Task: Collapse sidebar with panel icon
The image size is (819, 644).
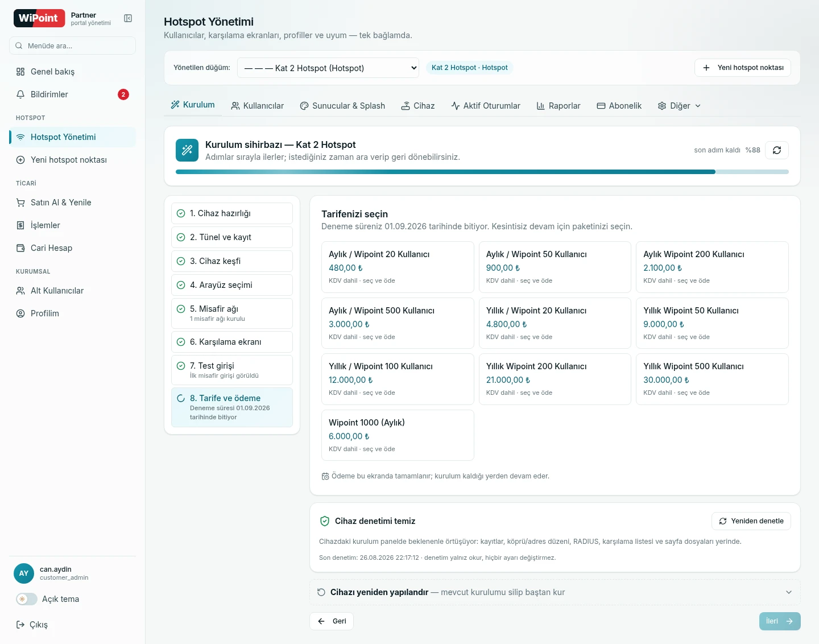Action: click(x=128, y=19)
